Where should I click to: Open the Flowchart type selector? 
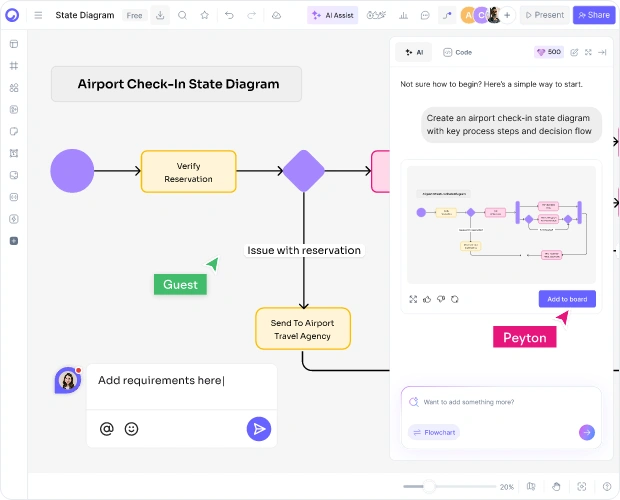tap(434, 432)
